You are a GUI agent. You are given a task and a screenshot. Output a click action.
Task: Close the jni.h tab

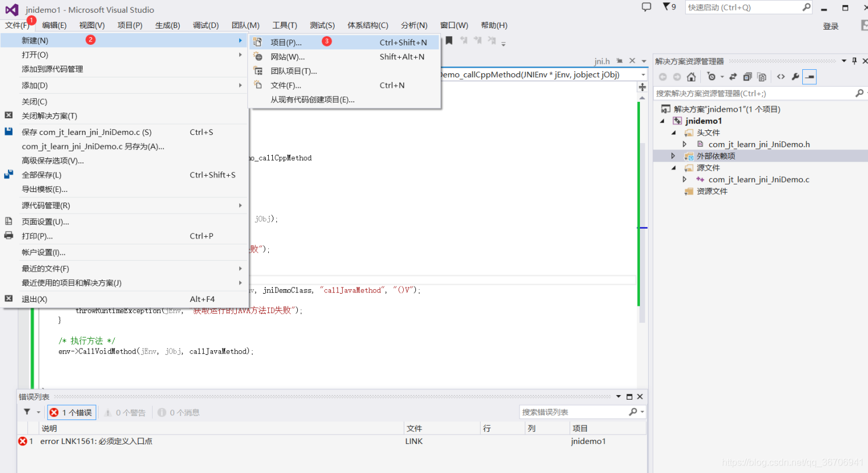(632, 61)
